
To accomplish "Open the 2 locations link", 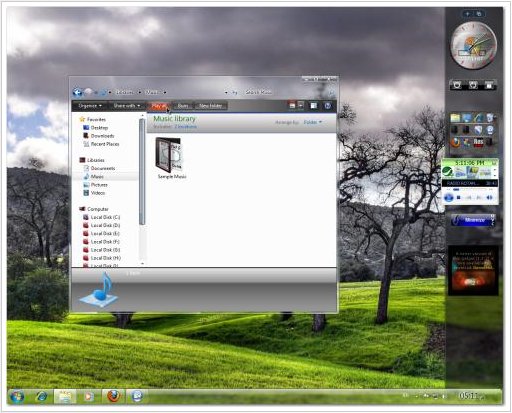I will [x=186, y=127].
